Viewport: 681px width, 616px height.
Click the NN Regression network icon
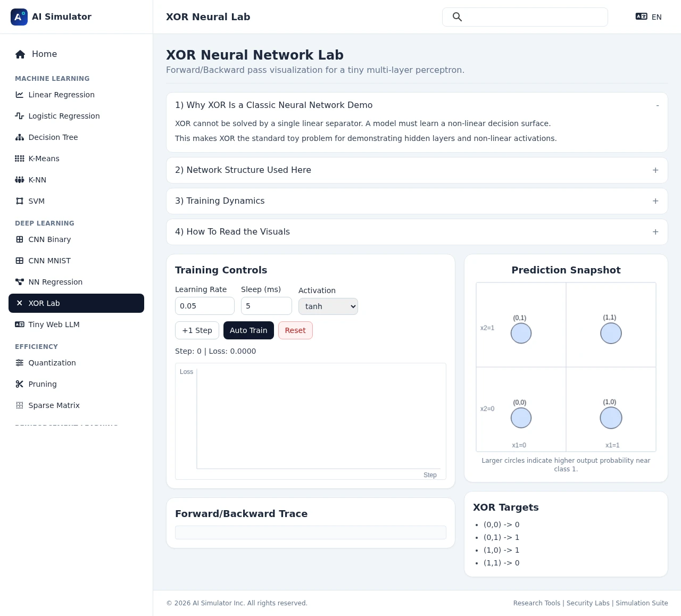[20, 282]
